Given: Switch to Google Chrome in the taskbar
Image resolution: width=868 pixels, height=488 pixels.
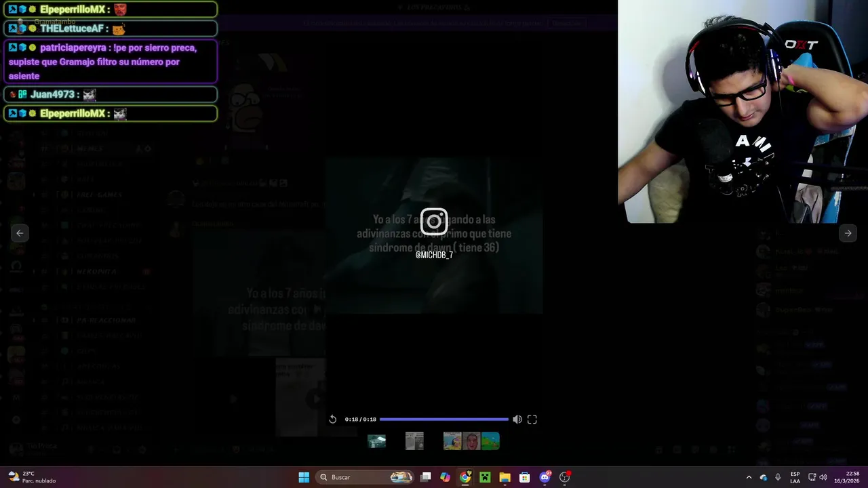Looking at the screenshot, I should click(465, 477).
